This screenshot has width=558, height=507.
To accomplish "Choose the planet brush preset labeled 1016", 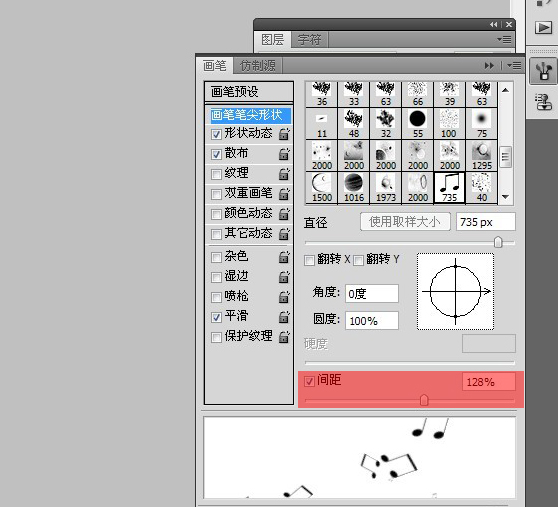I will pos(354,188).
